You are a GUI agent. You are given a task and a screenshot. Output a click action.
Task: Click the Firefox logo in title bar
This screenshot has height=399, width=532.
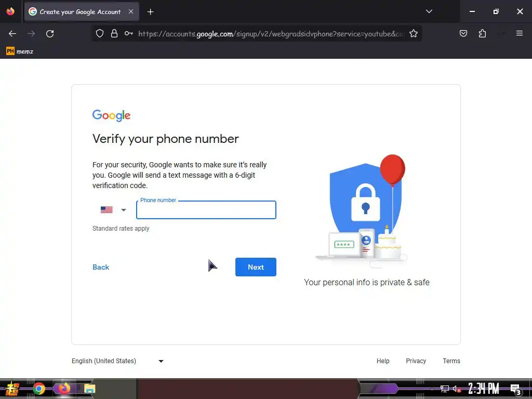(10, 11)
